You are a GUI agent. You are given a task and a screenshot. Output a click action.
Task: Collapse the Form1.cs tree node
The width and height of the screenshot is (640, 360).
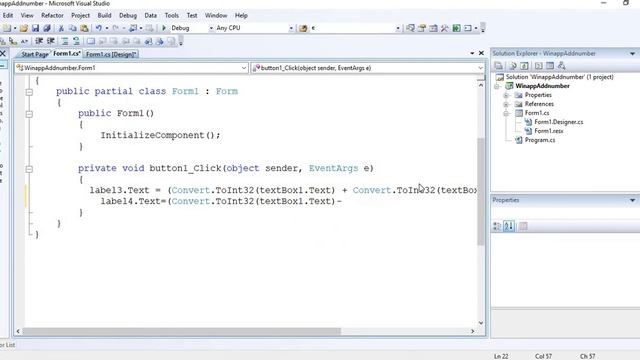tap(506, 113)
